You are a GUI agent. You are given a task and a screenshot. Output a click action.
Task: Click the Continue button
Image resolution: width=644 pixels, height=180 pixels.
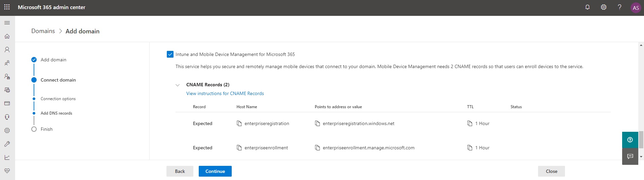tap(215, 171)
